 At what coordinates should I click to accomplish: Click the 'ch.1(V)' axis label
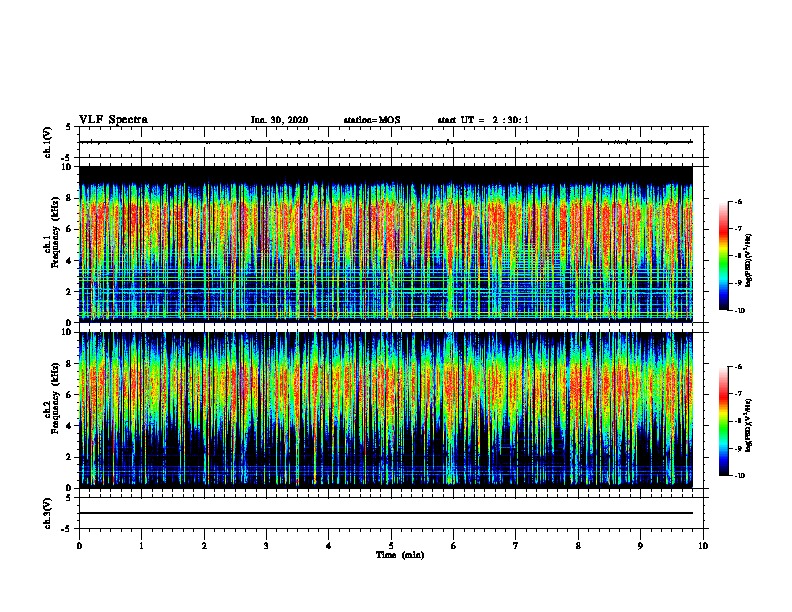pyautogui.click(x=48, y=142)
